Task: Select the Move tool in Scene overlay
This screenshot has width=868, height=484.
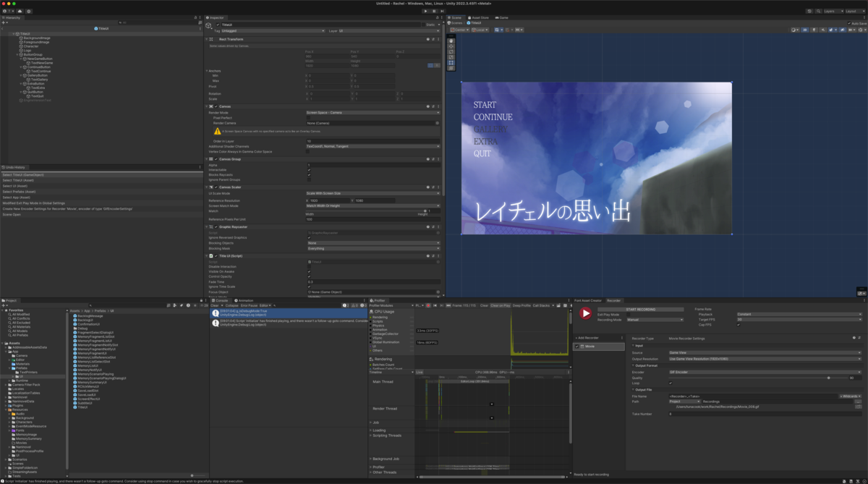Action: pyautogui.click(x=451, y=46)
